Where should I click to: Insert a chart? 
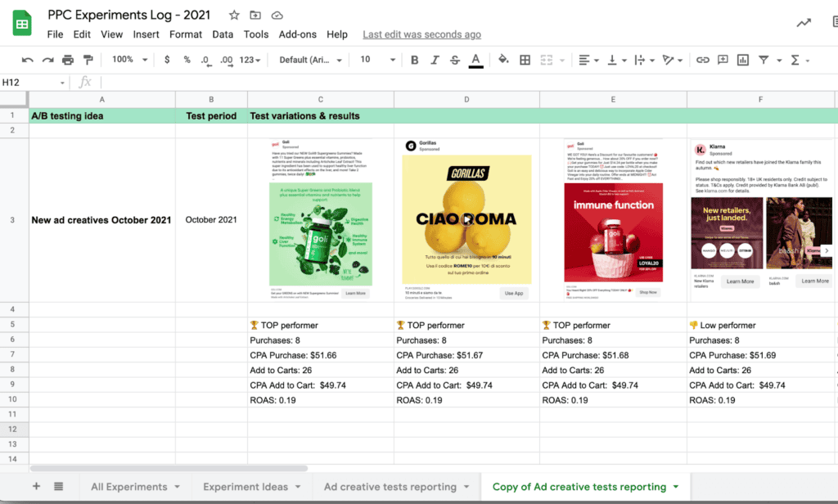[x=743, y=60]
